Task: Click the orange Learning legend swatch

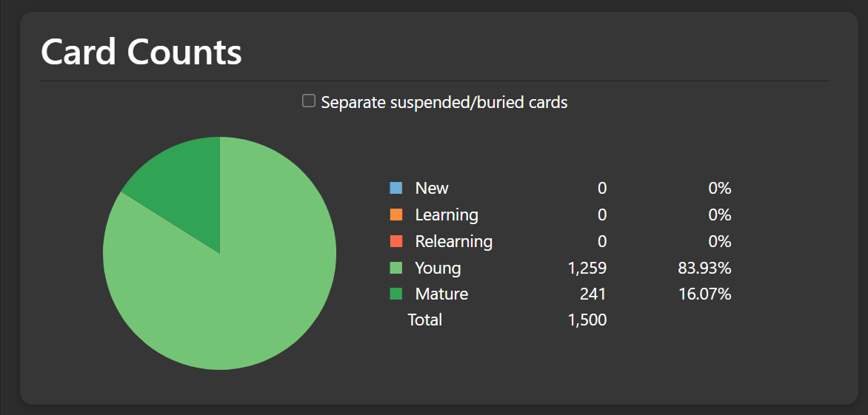Action: pyautogui.click(x=396, y=215)
